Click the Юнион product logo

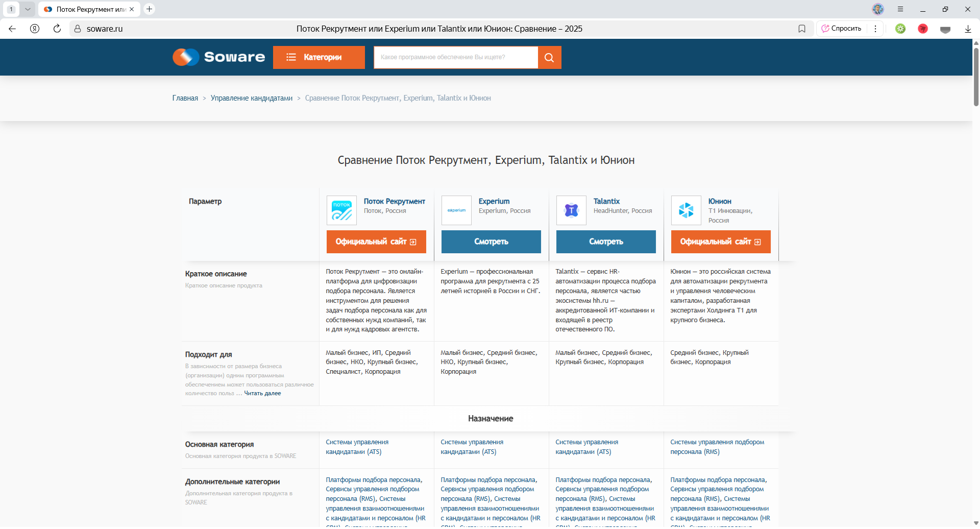point(686,210)
